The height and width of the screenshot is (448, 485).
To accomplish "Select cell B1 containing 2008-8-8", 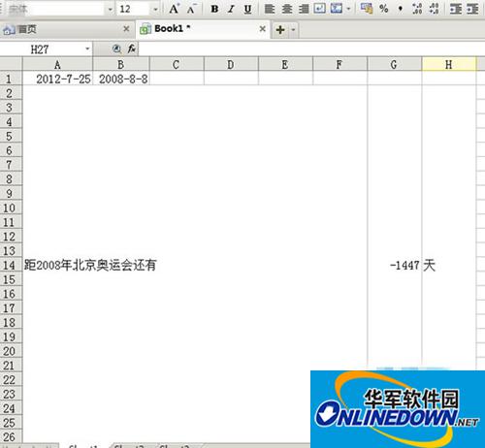I will pyautogui.click(x=121, y=79).
